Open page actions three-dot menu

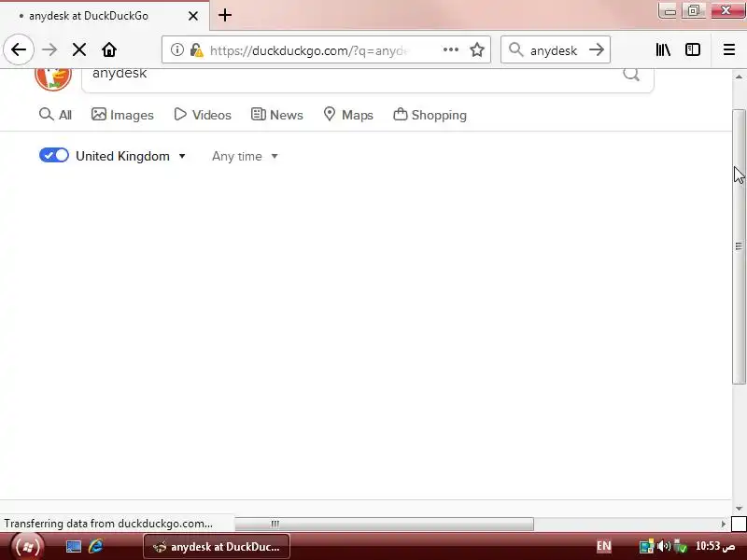click(x=451, y=49)
